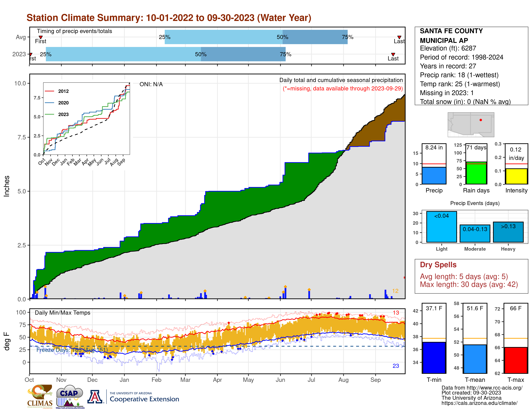Click the Elevation (ft): 6287 line
The height and width of the screenshot is (411, 532).
pyautogui.click(x=448, y=48)
